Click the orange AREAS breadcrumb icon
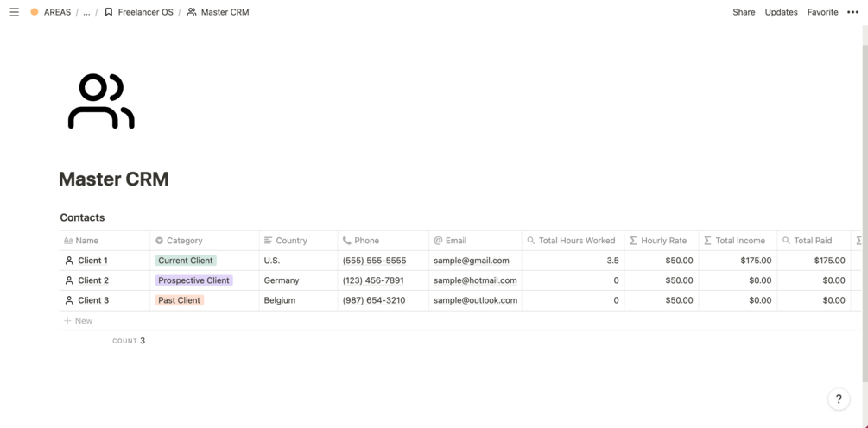This screenshot has width=868, height=428. 35,12
